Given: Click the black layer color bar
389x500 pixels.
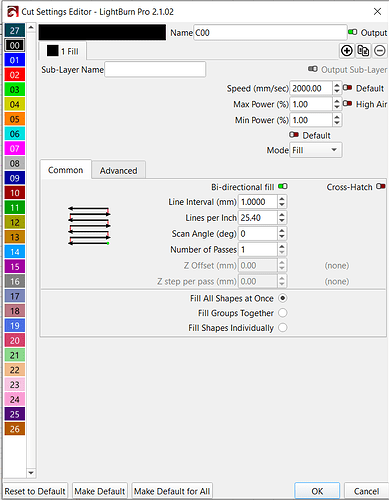Looking at the screenshot, I should pos(102,32).
